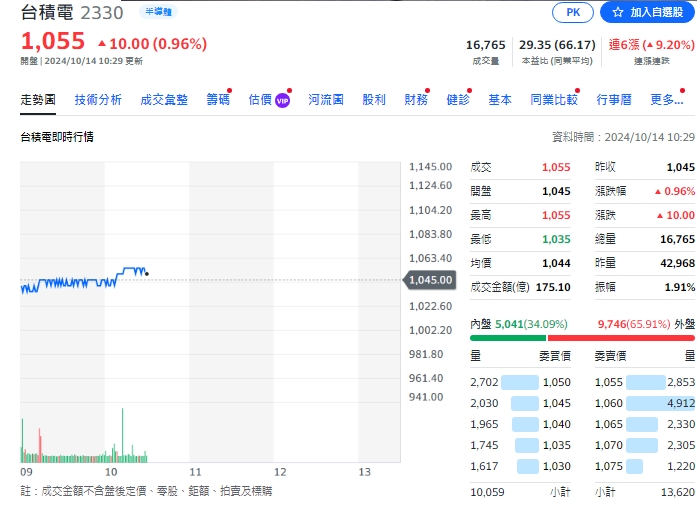Click the 最高 1,055 value
The height and width of the screenshot is (509, 697).
coord(556,215)
